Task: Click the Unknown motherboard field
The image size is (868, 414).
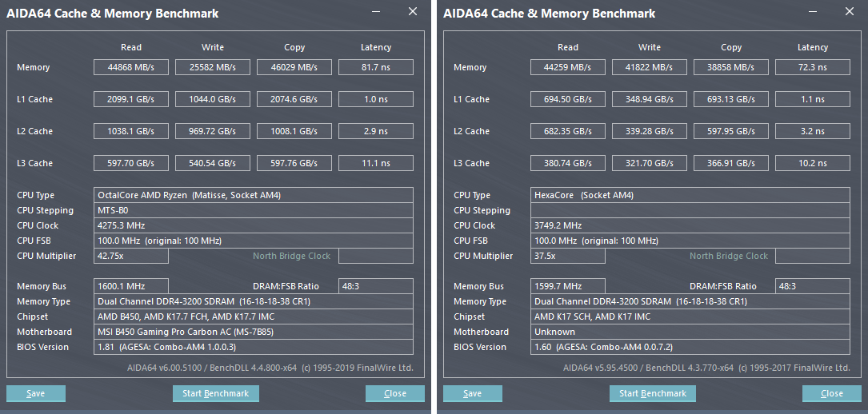Action: point(690,332)
